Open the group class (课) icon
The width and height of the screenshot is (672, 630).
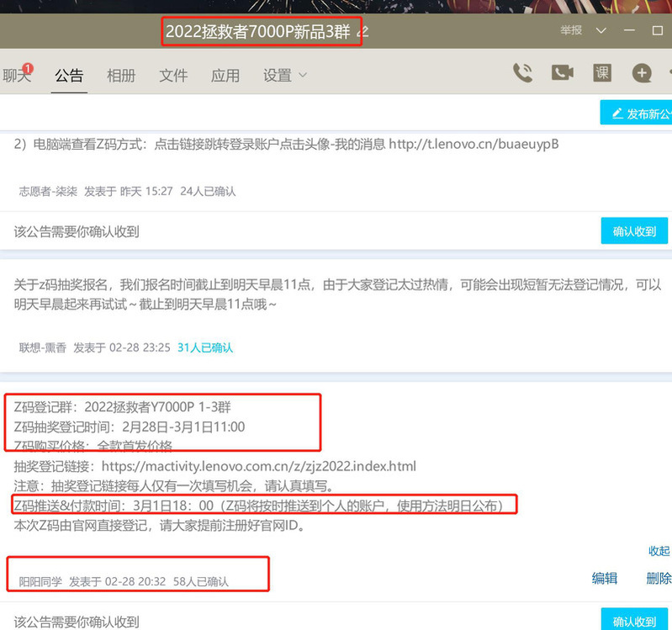(602, 73)
